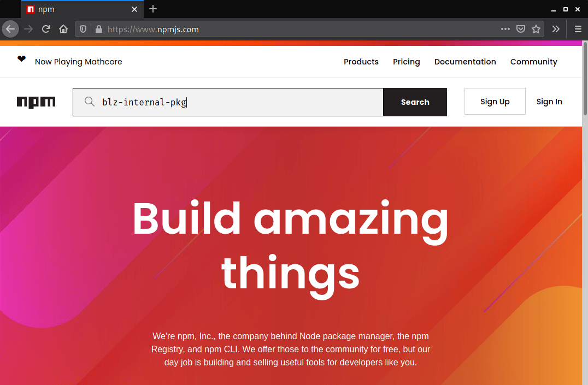Show site security padlock info
This screenshot has height=385, width=588.
point(98,29)
